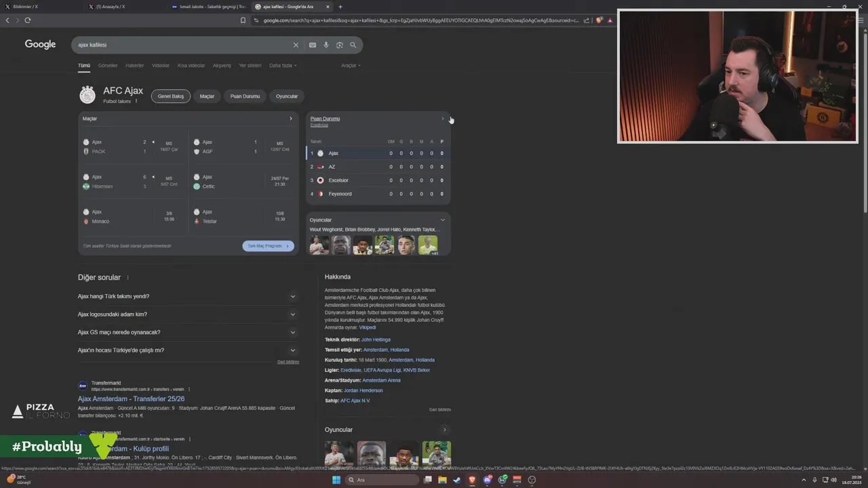Viewport: 868px width, 488px height.
Task: Click the AFC Ajax club crest
Action: point(87,95)
